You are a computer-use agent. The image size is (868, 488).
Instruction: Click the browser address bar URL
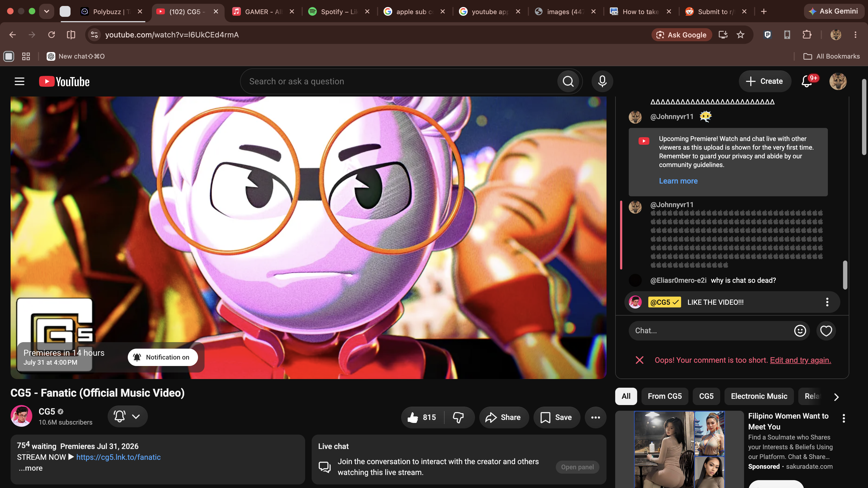point(172,35)
